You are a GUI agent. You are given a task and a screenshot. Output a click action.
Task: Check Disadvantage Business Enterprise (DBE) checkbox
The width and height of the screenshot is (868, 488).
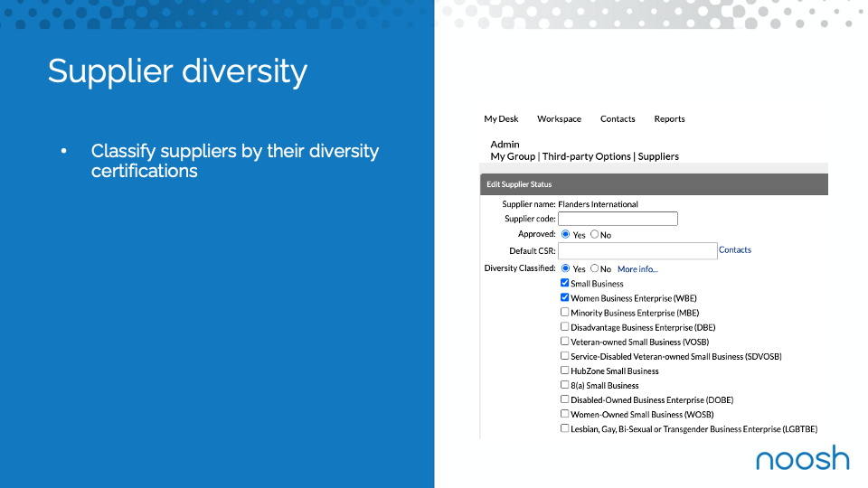[564, 326]
